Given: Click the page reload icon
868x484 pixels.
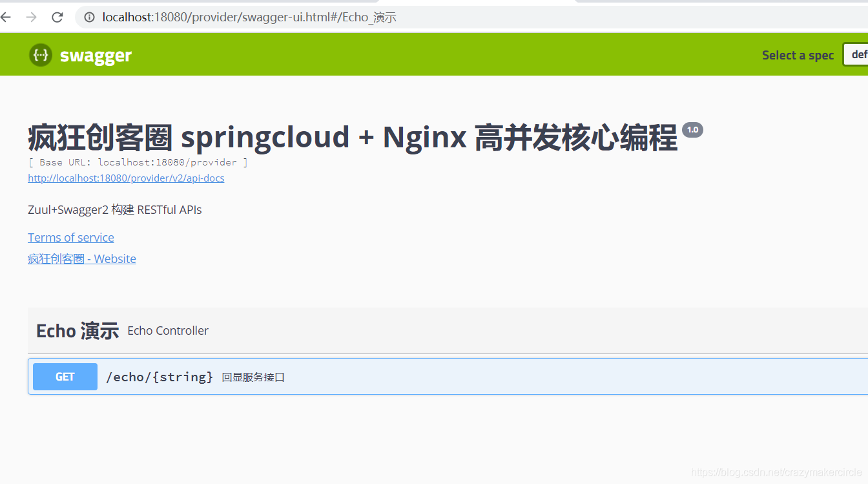Looking at the screenshot, I should pos(57,17).
